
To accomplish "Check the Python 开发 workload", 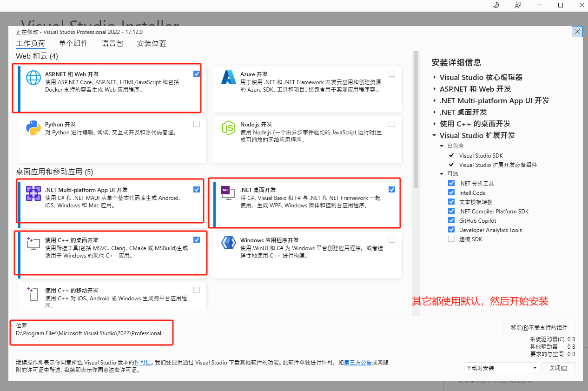I will coord(197,124).
